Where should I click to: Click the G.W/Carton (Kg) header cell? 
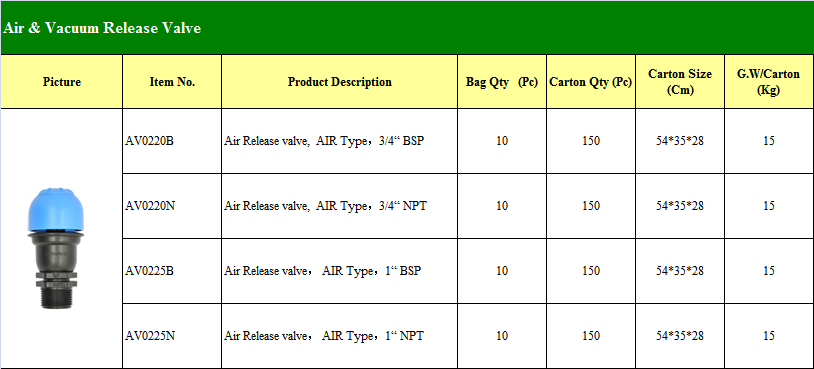coord(769,82)
